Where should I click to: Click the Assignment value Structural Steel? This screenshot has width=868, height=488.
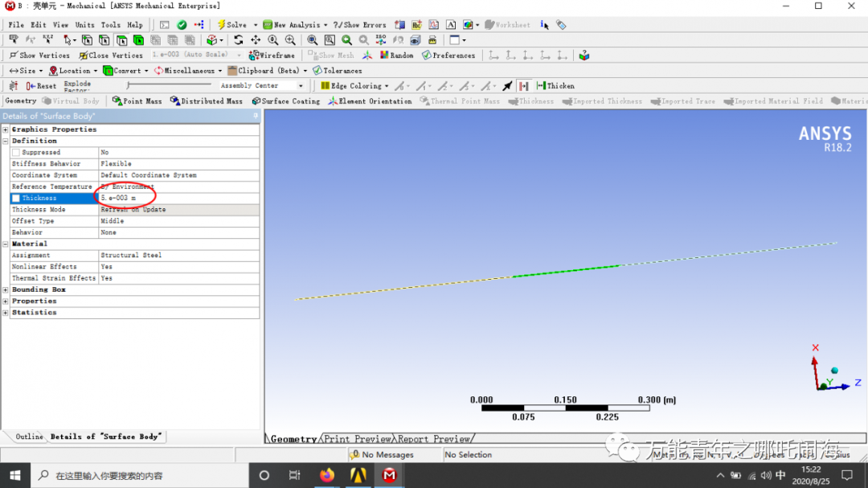(x=178, y=256)
